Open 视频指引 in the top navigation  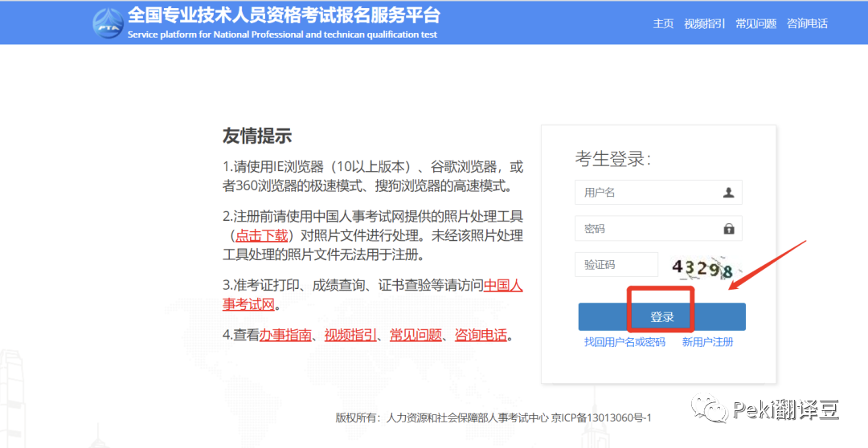click(x=705, y=24)
